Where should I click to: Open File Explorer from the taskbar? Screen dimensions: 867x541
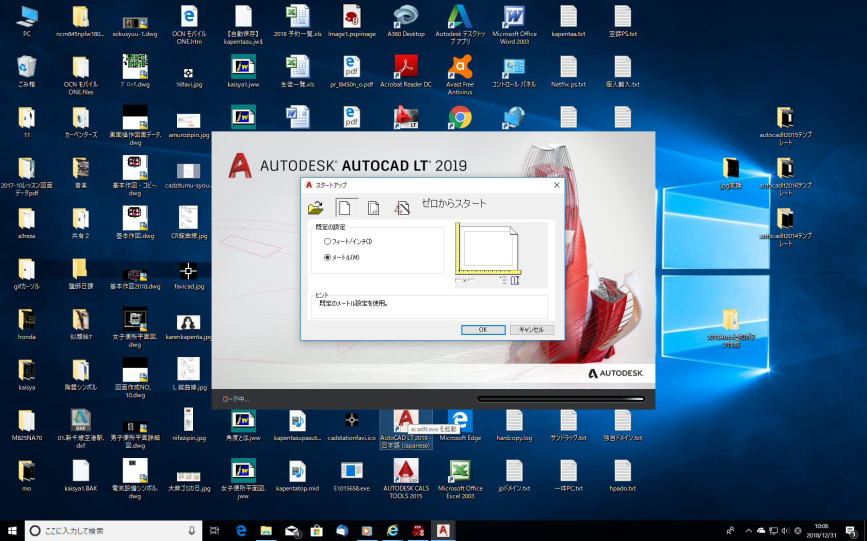click(x=267, y=530)
